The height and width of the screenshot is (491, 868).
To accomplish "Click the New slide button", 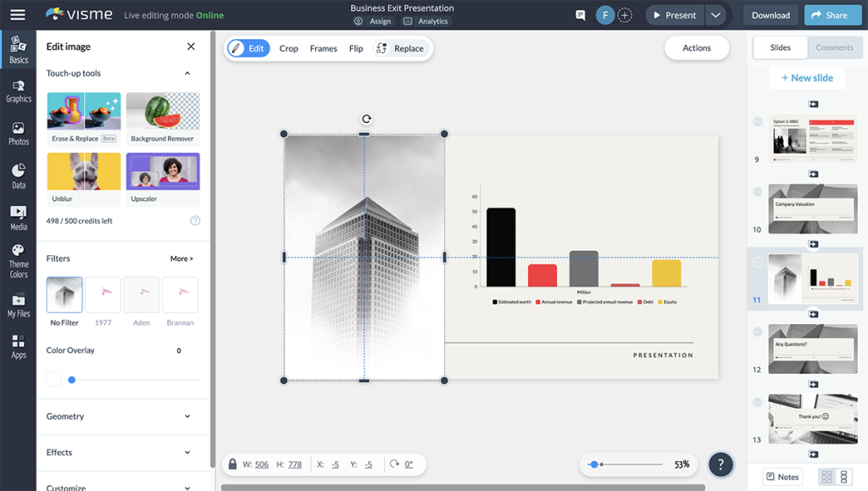I will 807,77.
